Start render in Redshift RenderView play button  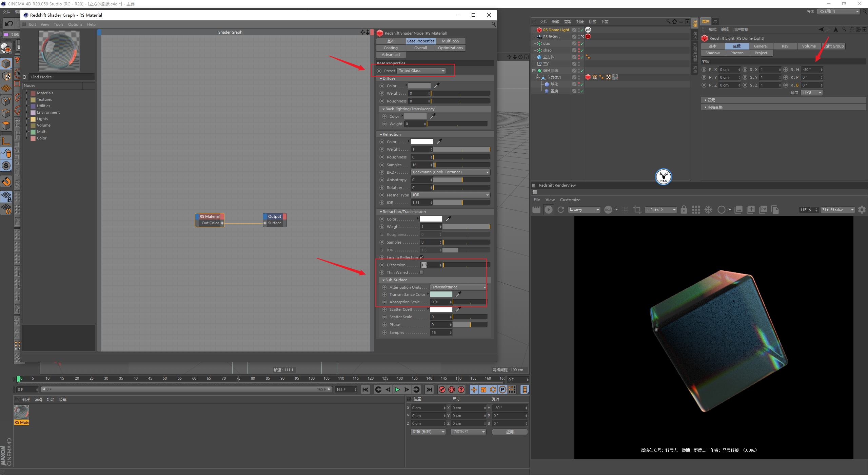pos(548,210)
